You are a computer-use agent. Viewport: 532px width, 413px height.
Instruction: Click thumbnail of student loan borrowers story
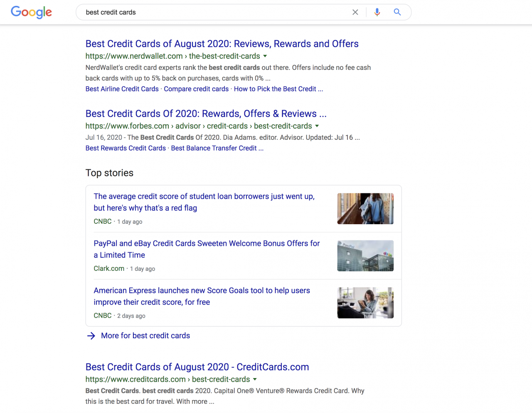click(365, 208)
